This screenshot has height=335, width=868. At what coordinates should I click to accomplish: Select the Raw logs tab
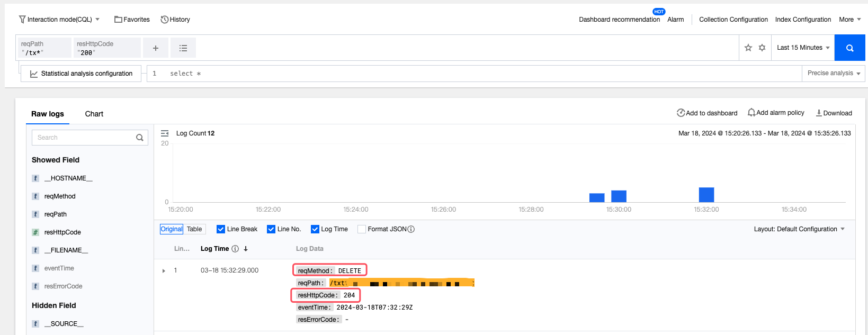pos(48,114)
